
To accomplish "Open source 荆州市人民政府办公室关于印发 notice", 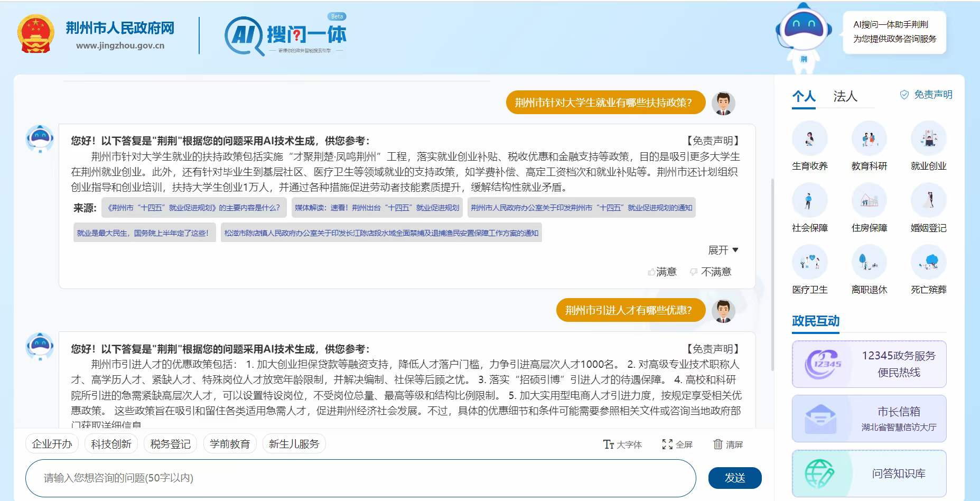I will tap(582, 208).
